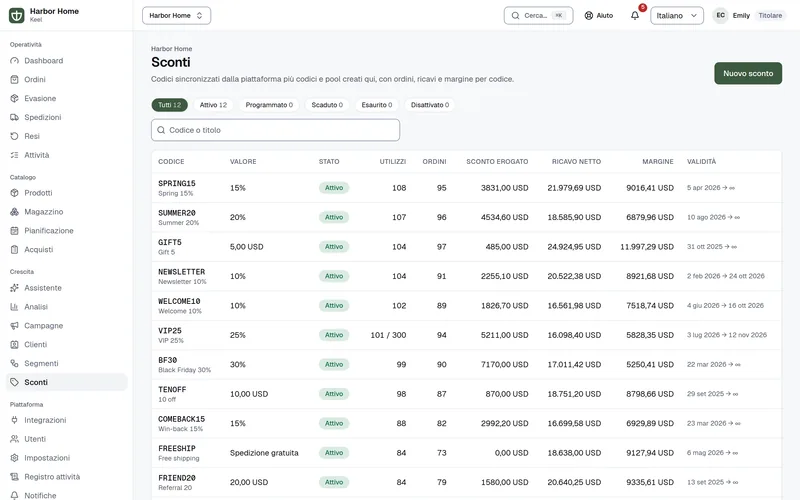The height and width of the screenshot is (500, 800).
Task: Click the Nuovo sconto button
Action: 748,73
